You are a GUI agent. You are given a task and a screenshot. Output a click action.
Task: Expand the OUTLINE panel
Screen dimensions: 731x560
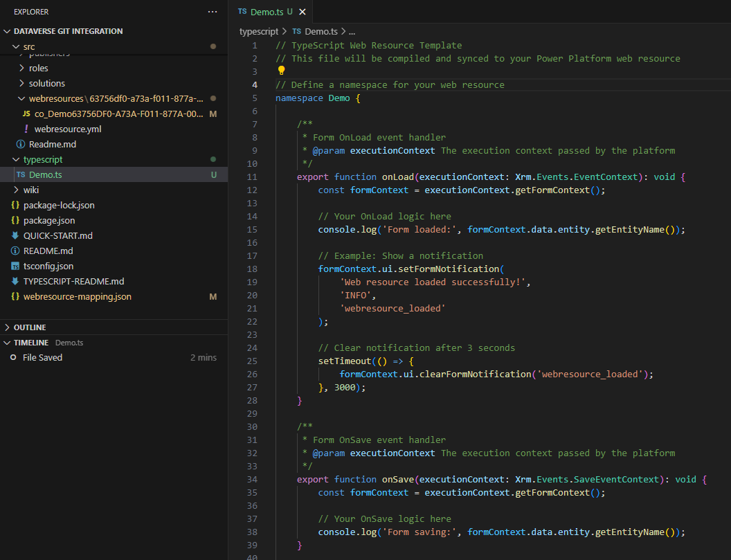(114, 327)
